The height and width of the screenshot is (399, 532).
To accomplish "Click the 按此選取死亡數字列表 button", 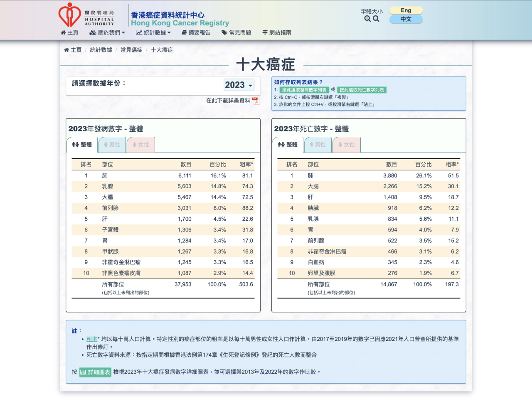I will coord(361,90).
